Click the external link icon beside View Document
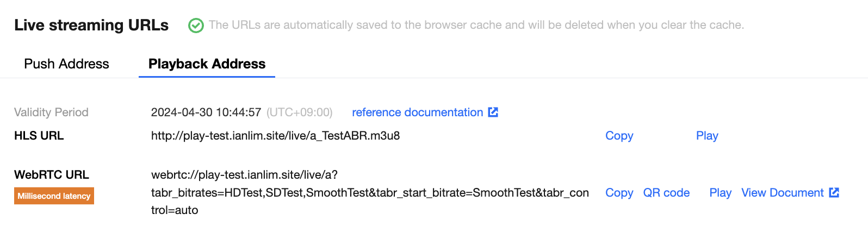The width and height of the screenshot is (868, 239). pos(834,192)
